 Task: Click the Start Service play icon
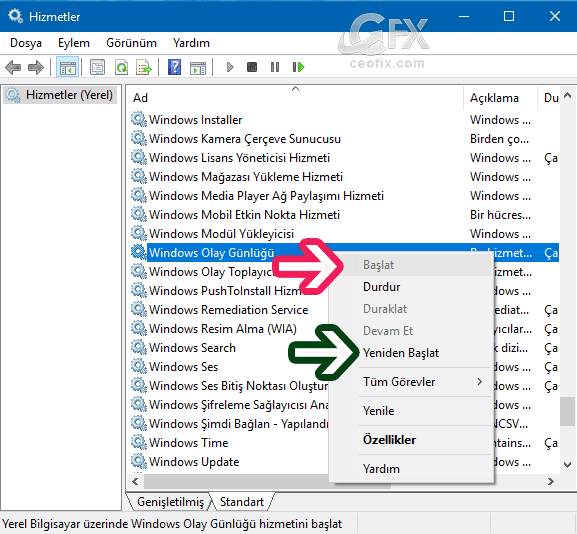pyautogui.click(x=230, y=67)
